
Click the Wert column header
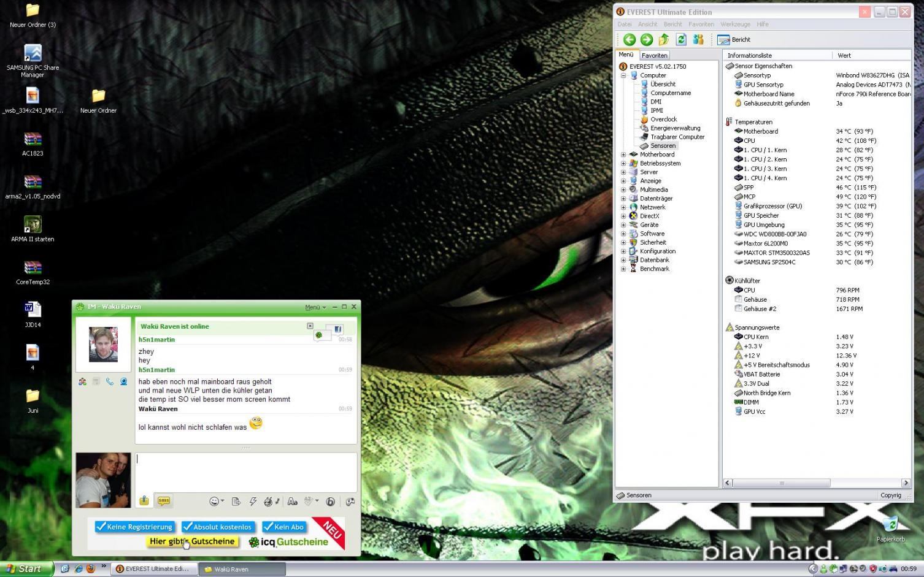click(x=871, y=55)
